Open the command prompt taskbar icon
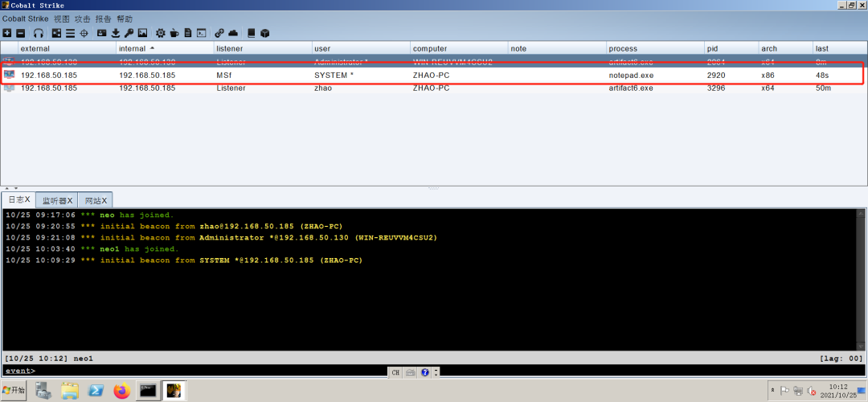Viewport: 868px width, 402px height. tap(148, 391)
